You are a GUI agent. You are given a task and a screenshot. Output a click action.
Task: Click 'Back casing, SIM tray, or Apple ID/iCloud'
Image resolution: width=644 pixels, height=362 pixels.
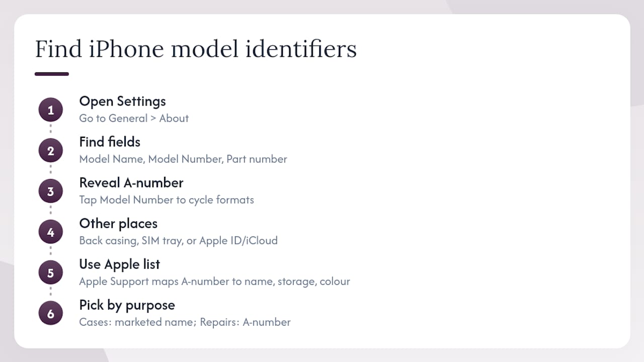coord(178,241)
